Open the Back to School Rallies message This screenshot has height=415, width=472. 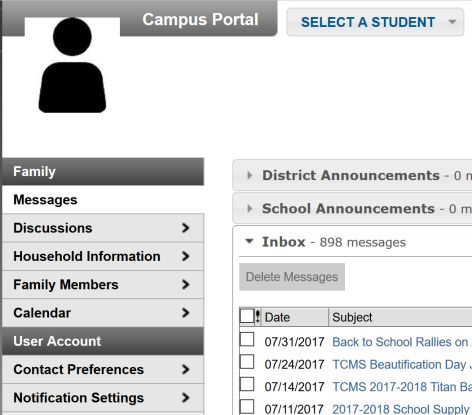(402, 342)
